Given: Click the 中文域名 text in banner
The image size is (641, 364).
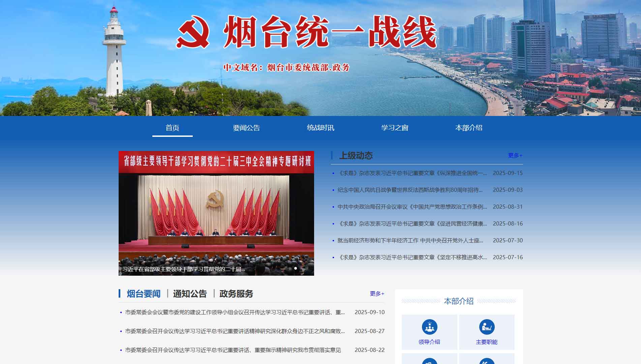Looking at the screenshot, I should tap(286, 67).
